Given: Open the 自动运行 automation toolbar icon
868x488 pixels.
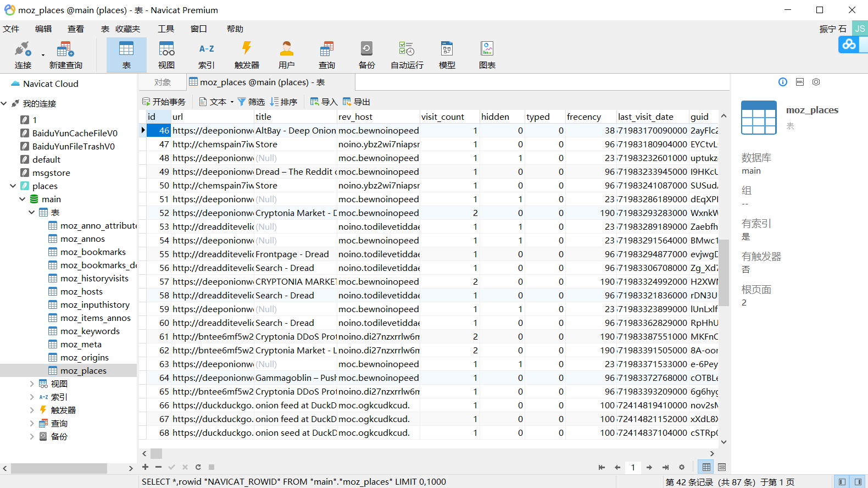Looking at the screenshot, I should coord(407,55).
